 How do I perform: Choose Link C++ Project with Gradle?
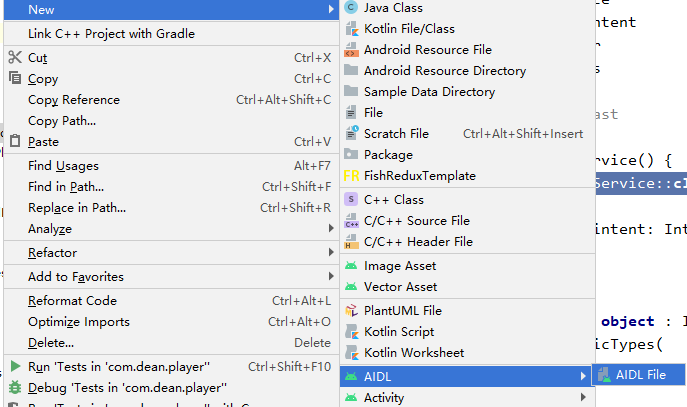pyautogui.click(x=171, y=34)
